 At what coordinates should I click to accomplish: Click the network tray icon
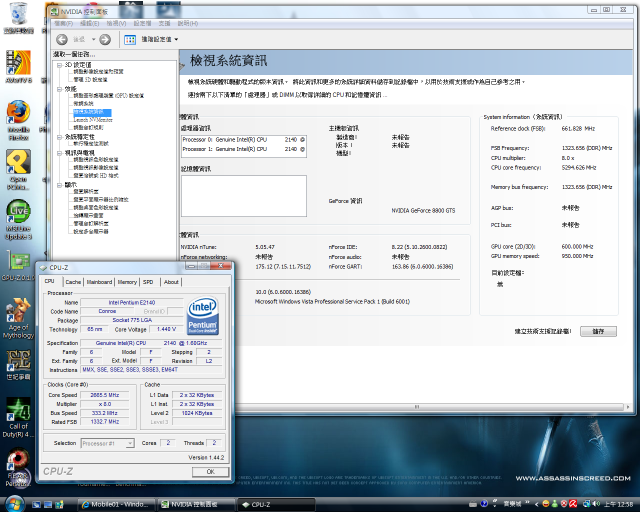587,504
